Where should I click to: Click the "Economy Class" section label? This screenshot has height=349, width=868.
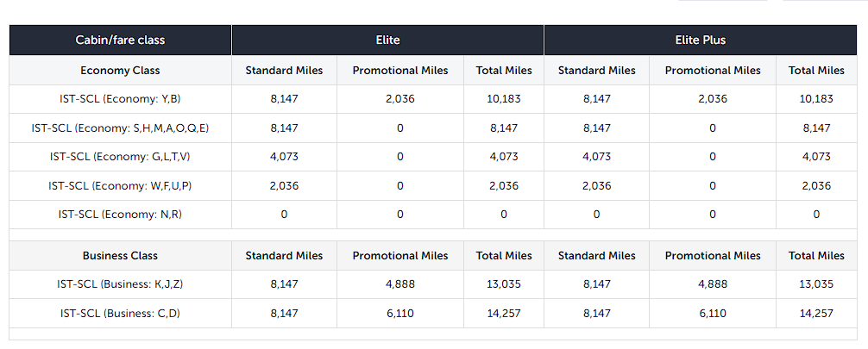[120, 71]
